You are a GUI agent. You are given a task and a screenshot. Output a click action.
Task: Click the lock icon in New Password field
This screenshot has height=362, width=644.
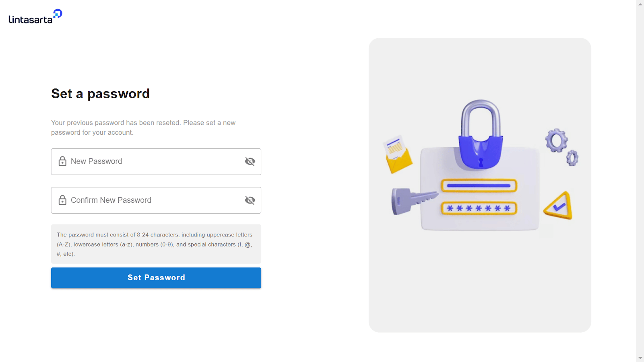click(62, 161)
